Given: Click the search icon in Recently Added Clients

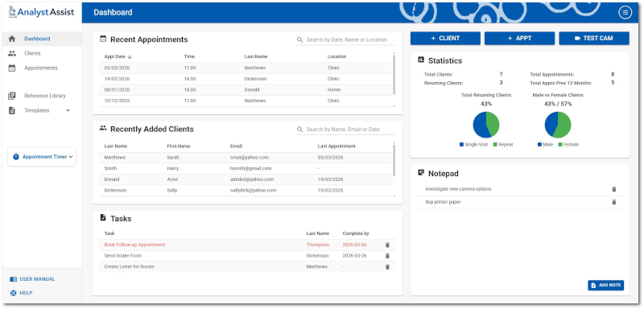Looking at the screenshot, I should tap(299, 130).
